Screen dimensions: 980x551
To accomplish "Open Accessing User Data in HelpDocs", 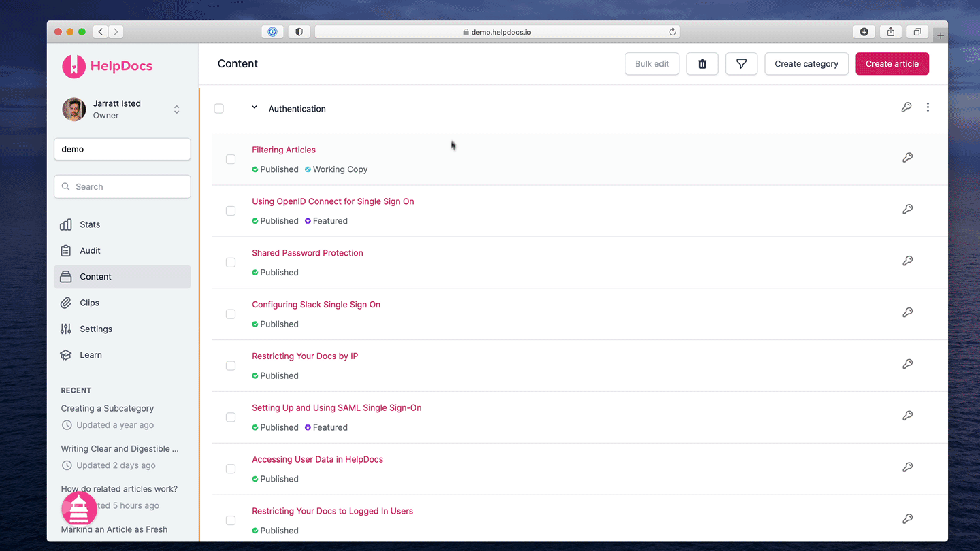I will (x=317, y=460).
